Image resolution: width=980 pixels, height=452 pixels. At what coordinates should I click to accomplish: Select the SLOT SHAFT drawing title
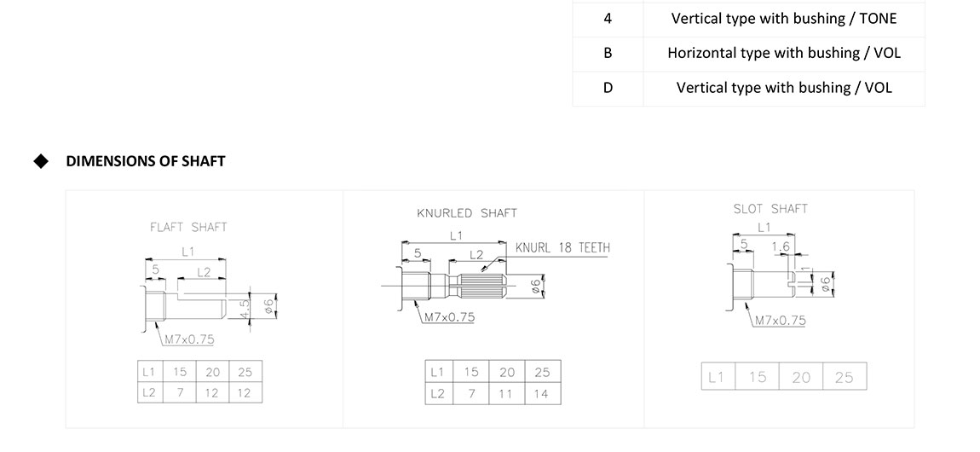tap(770, 209)
